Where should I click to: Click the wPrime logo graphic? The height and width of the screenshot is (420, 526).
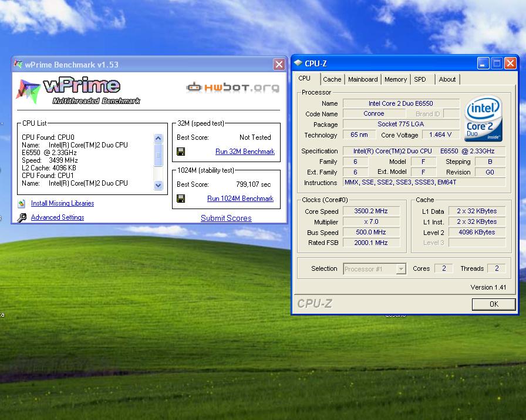[77, 91]
